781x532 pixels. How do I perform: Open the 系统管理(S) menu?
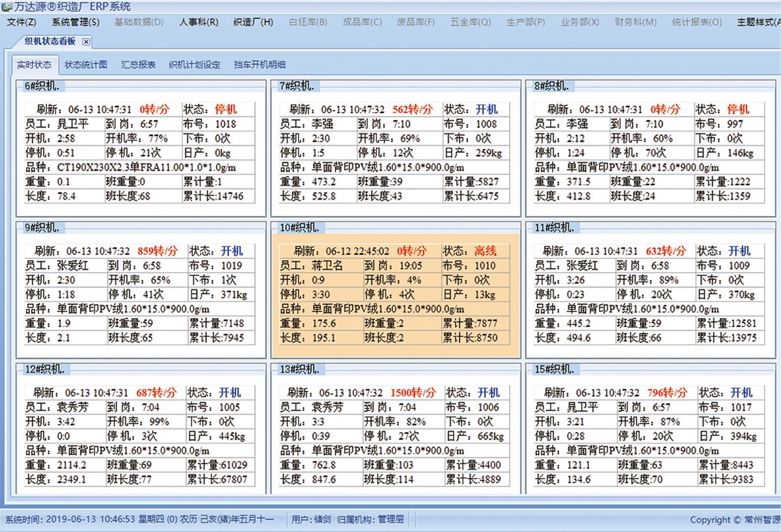(x=75, y=21)
